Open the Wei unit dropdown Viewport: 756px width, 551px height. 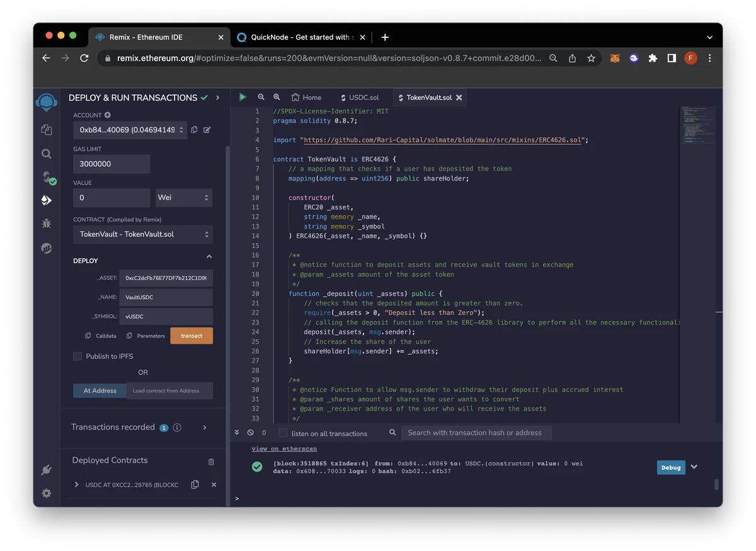point(183,198)
